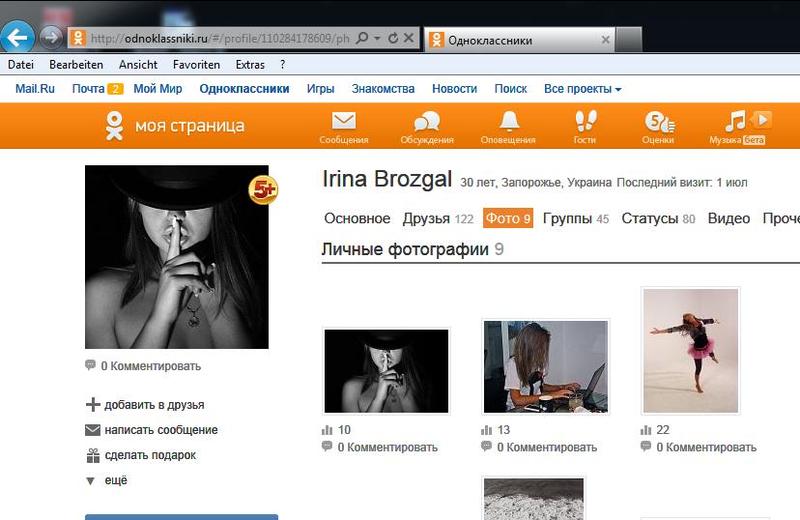The width and height of the screenshot is (800, 520).
Task: Open Музыка note icon
Action: coord(735,121)
